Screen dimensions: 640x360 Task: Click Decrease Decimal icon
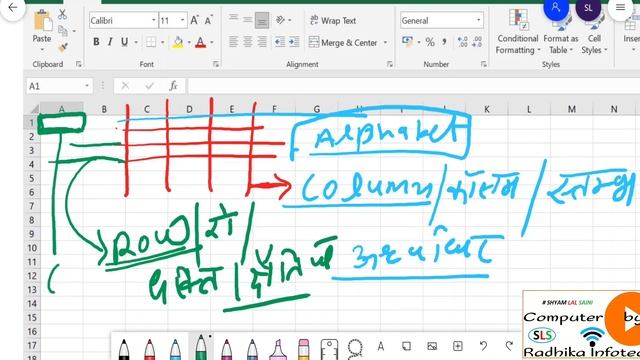[477, 42]
